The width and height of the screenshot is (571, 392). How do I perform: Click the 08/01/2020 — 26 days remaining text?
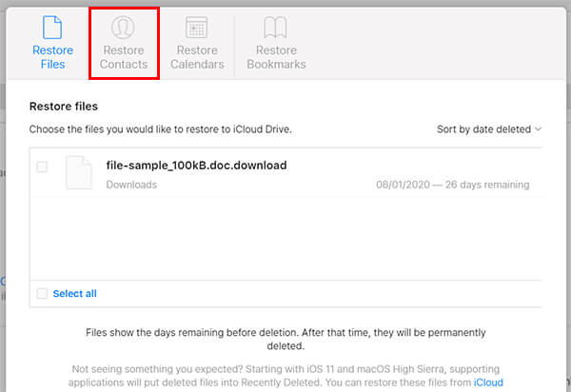pyautogui.click(x=453, y=185)
